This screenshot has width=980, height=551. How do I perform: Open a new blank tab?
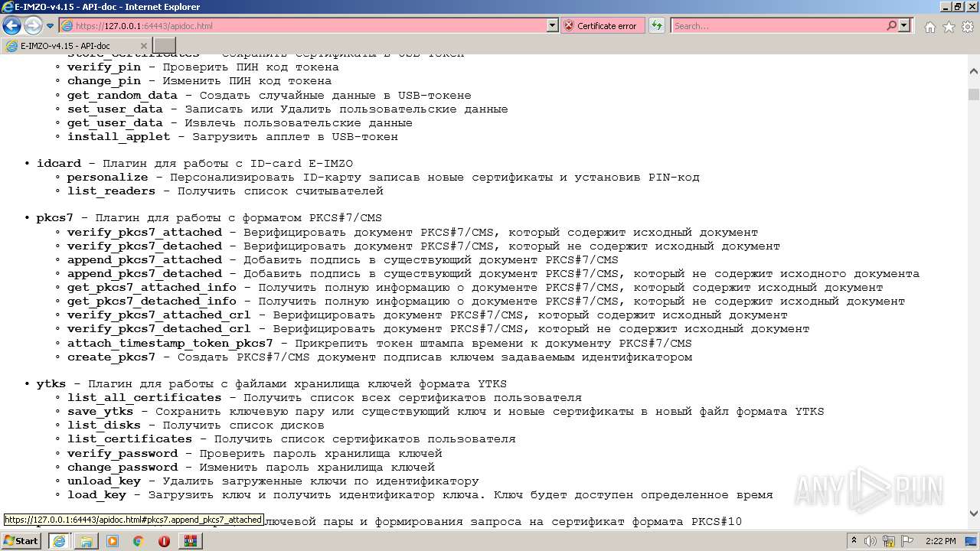pos(165,46)
